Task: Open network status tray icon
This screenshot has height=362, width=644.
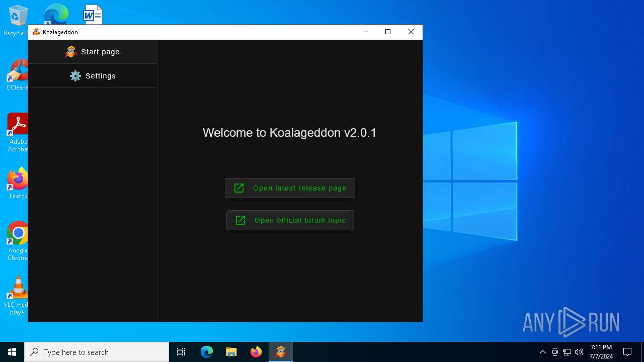Action: 567,352
